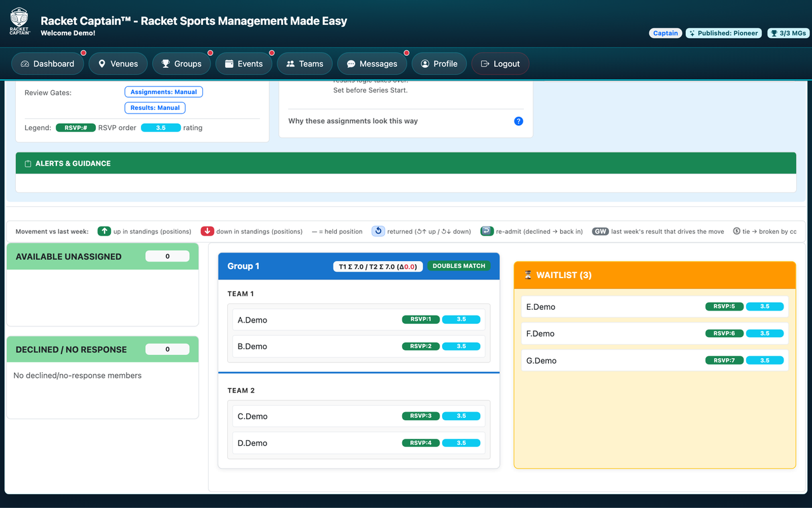Select F.Demo in the waitlist

(x=655, y=333)
